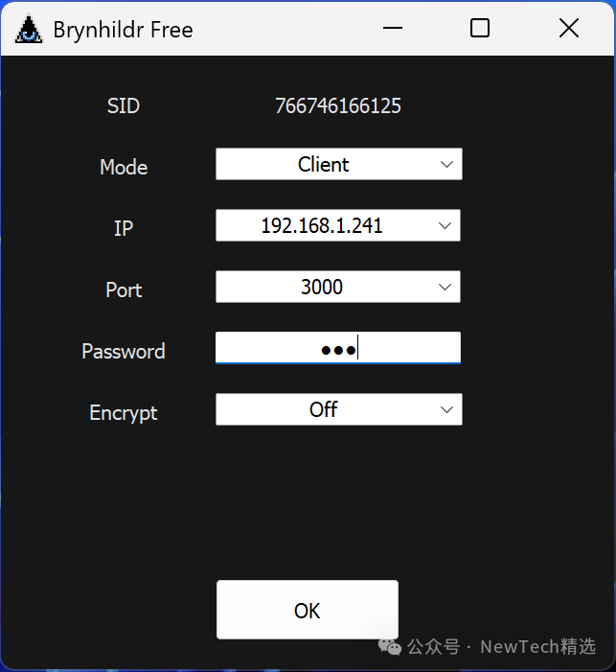Maximize the Brynhildr Free window
The height and width of the screenshot is (672, 616).
[480, 29]
